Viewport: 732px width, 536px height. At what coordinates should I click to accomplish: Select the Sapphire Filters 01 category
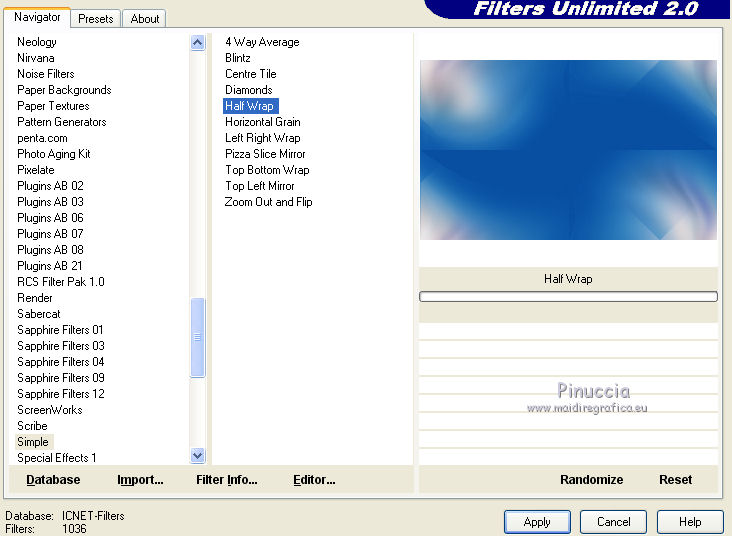click(x=60, y=330)
